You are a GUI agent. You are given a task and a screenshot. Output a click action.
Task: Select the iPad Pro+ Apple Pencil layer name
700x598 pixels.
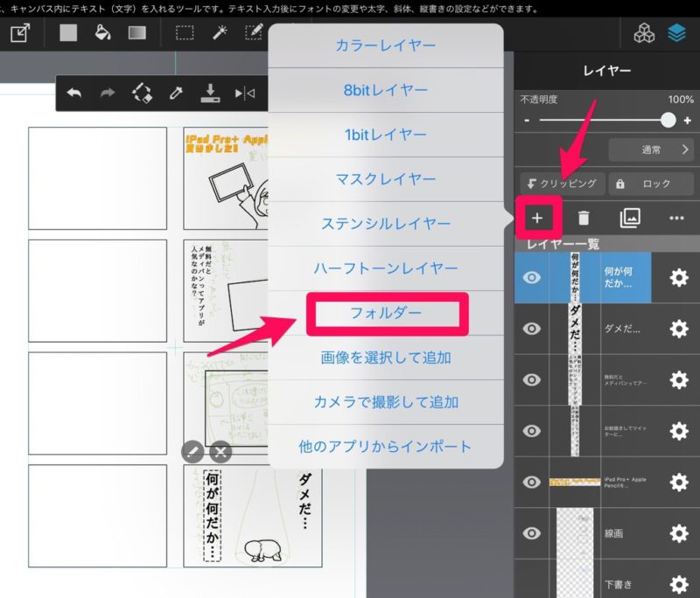625,482
